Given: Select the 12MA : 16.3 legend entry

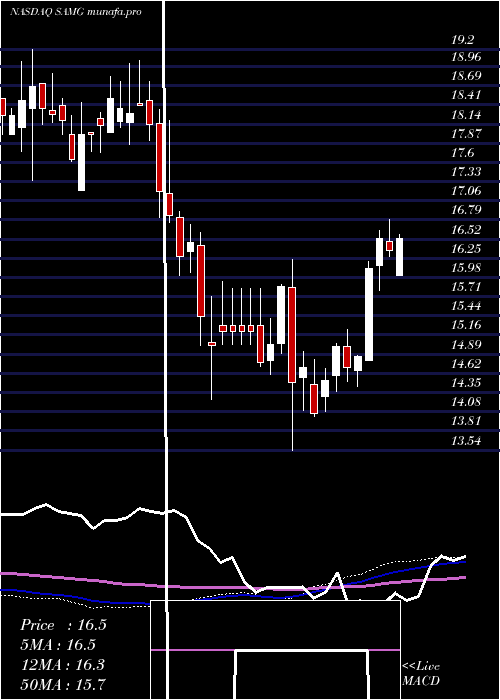Looking at the screenshot, I should point(62,664).
